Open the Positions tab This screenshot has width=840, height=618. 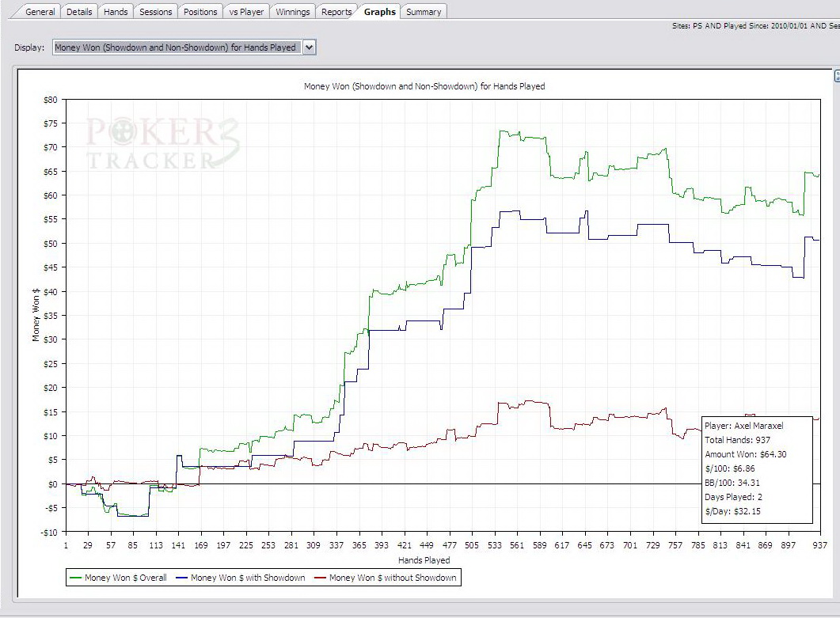(x=200, y=12)
